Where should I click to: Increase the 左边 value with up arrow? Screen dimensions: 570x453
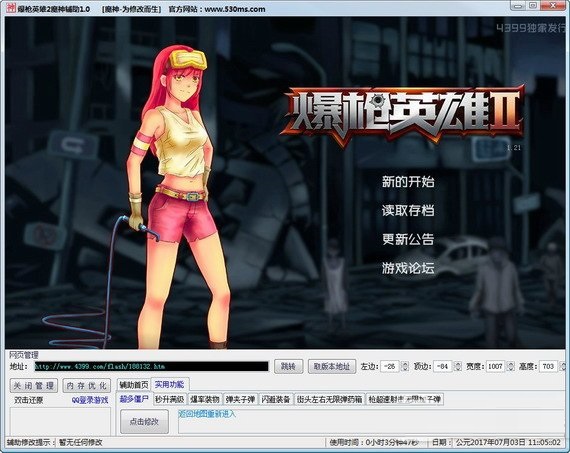(x=405, y=364)
